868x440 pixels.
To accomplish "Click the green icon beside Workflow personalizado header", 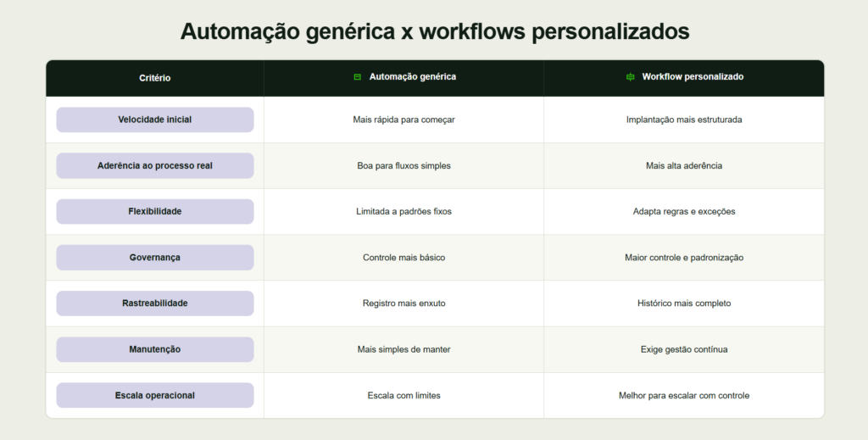I will [630, 77].
